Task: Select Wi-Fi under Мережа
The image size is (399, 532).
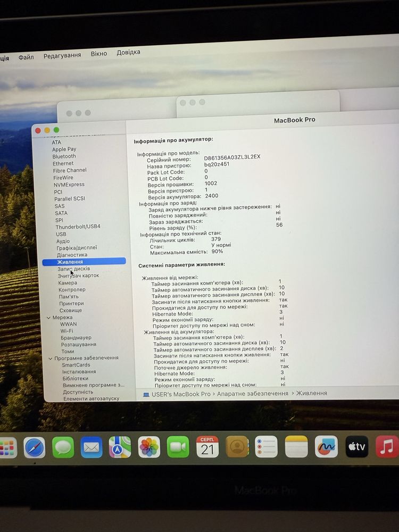Action: click(67, 331)
